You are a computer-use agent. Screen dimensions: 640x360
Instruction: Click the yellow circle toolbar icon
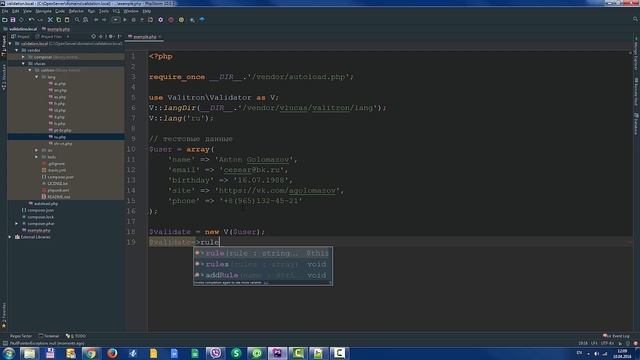pyautogui.click(x=181, y=20)
